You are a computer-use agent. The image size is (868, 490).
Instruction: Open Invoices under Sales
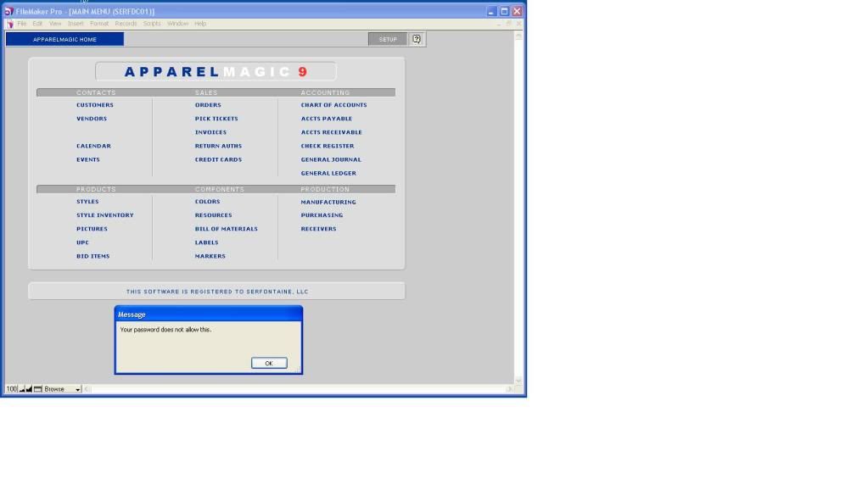210,133
